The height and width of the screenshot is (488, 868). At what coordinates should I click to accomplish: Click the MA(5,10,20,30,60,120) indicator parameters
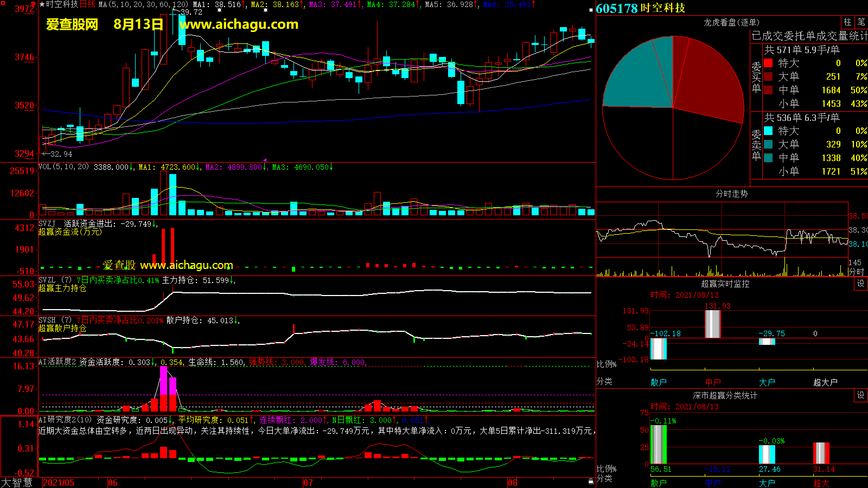[x=143, y=4]
